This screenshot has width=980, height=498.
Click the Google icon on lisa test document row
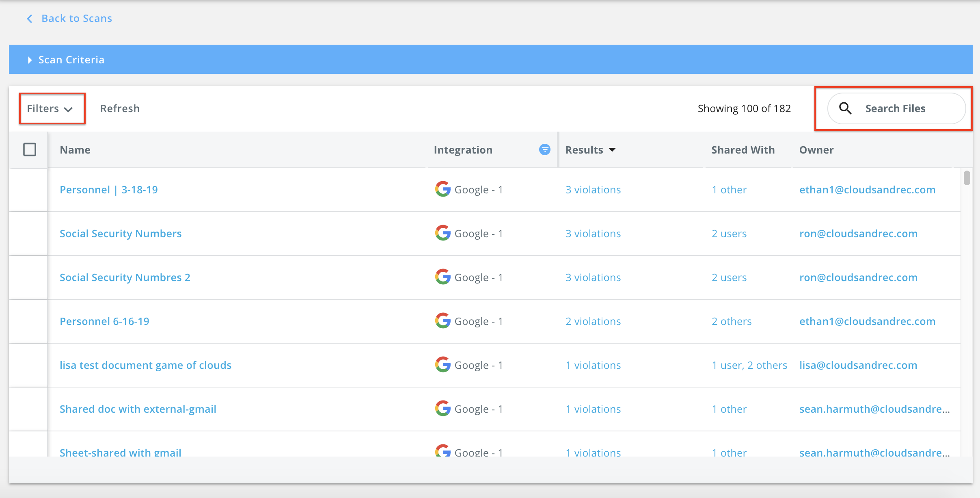tap(443, 365)
